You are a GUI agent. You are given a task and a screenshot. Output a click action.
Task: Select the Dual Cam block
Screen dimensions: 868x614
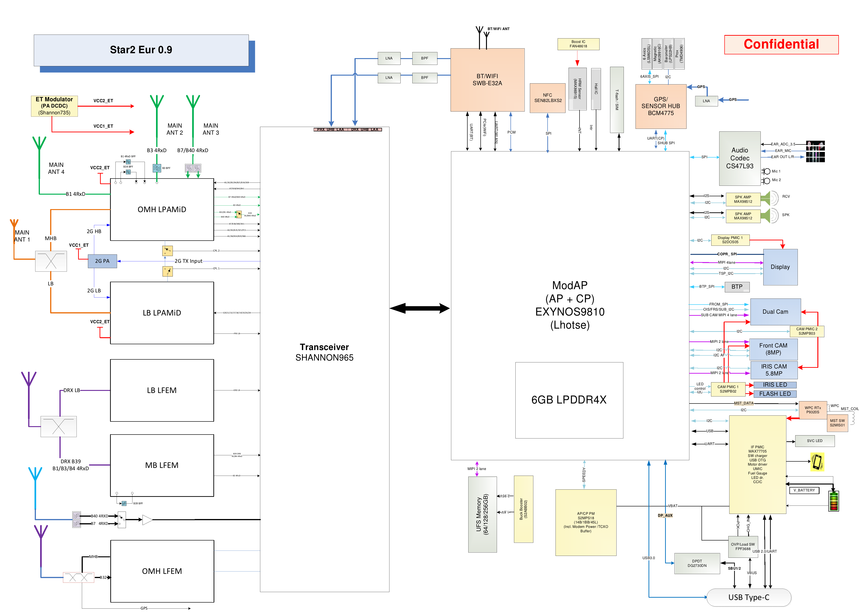(x=776, y=312)
